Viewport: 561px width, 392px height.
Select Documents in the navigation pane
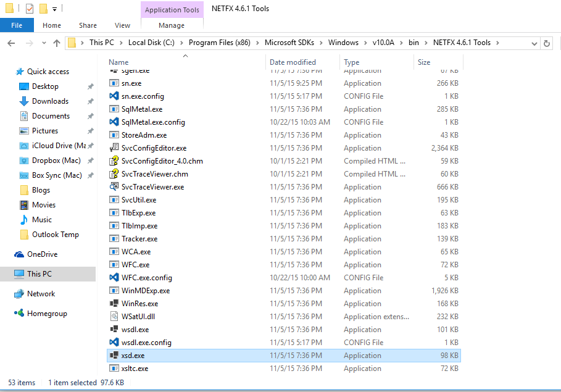51,116
